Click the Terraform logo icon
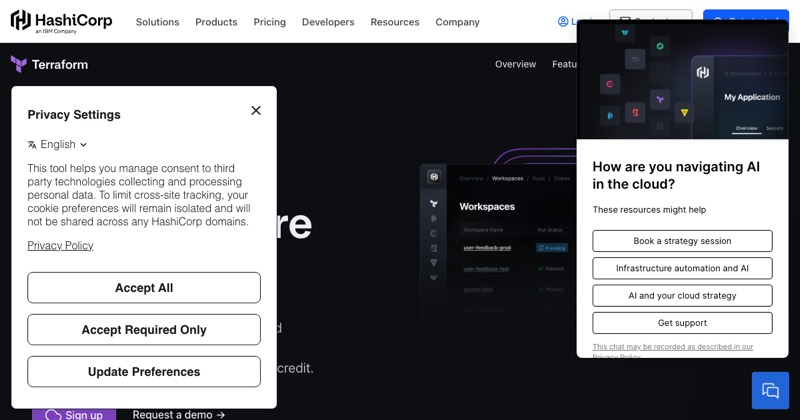This screenshot has width=800, height=420. 19,64
